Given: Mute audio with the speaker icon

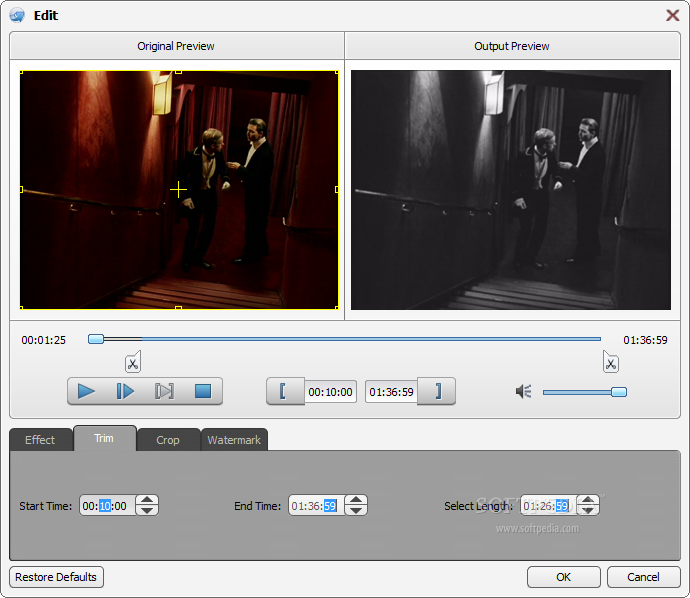Looking at the screenshot, I should tap(524, 391).
